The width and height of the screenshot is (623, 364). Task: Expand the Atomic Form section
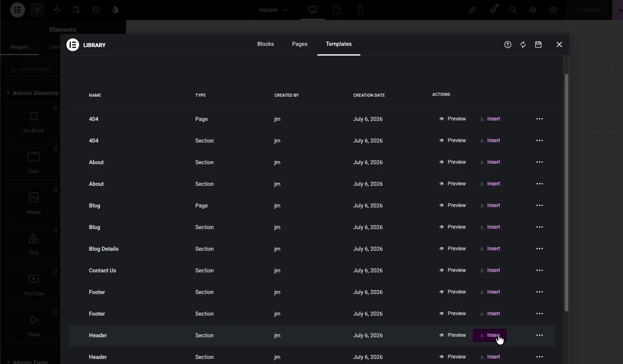click(x=27, y=361)
